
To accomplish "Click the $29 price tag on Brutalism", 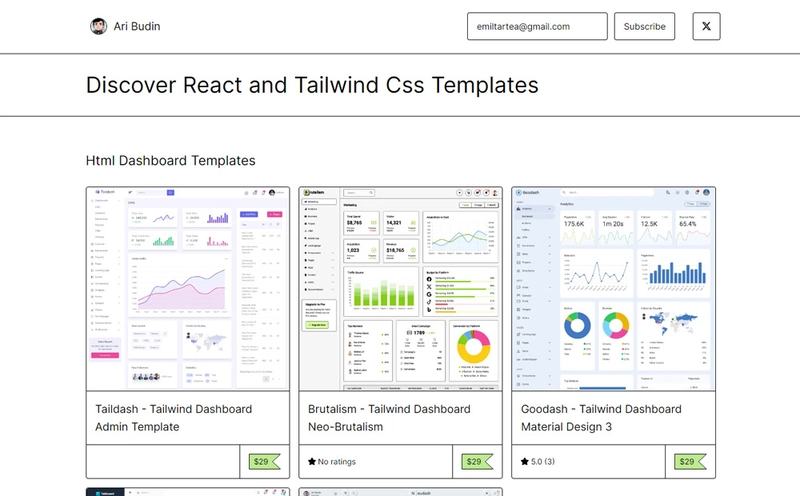I will click(477, 462).
